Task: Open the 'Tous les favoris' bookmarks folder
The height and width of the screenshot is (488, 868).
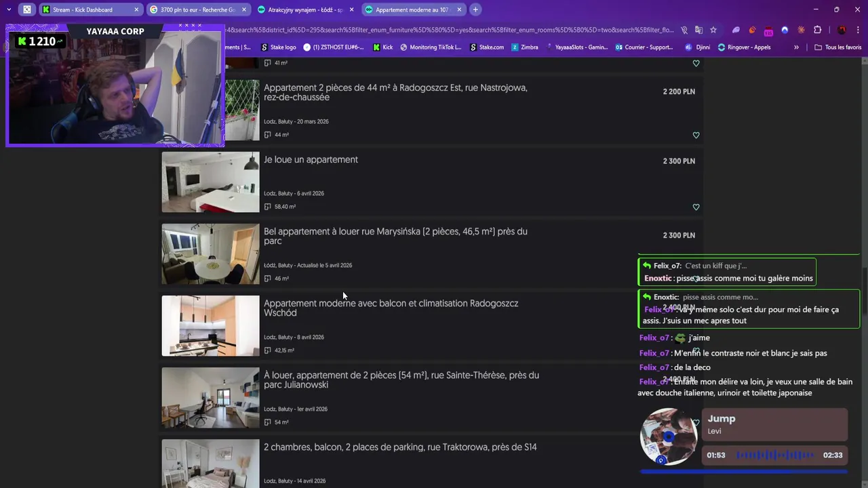Action: coord(838,47)
